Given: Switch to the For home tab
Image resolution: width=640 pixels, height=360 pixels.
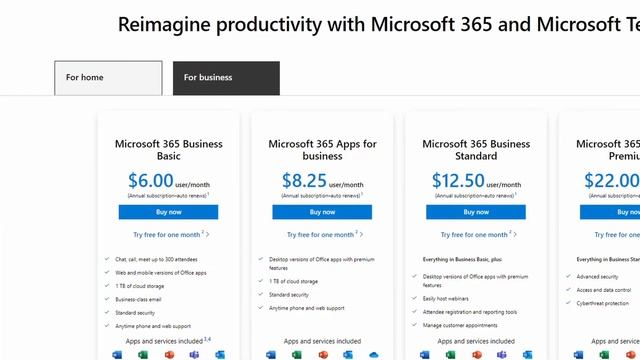Looking at the screenshot, I should [108, 78].
